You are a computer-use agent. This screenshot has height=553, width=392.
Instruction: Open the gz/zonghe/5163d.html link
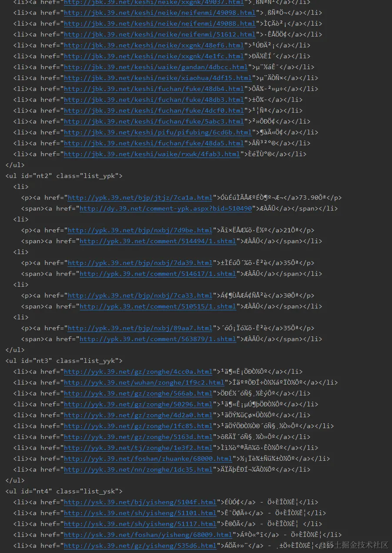[138, 437]
